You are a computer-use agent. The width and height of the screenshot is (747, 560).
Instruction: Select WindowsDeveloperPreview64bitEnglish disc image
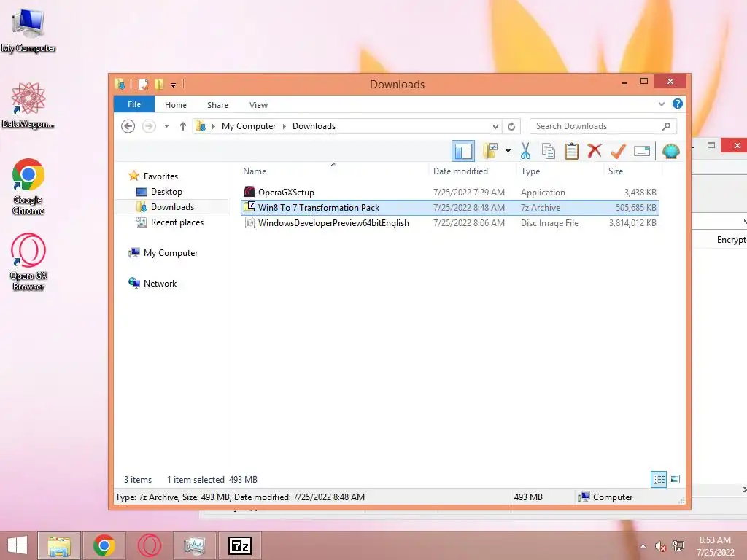(449, 223)
